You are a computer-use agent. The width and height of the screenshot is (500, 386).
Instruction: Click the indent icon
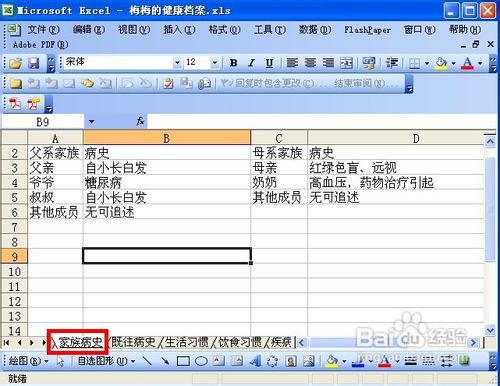click(x=392, y=63)
